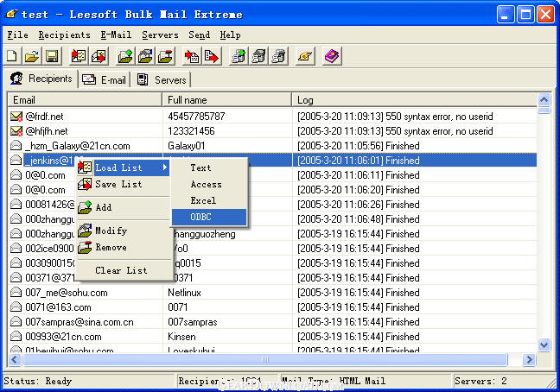Click the full name Netlinux cell
The image size is (560, 392).
point(226,293)
